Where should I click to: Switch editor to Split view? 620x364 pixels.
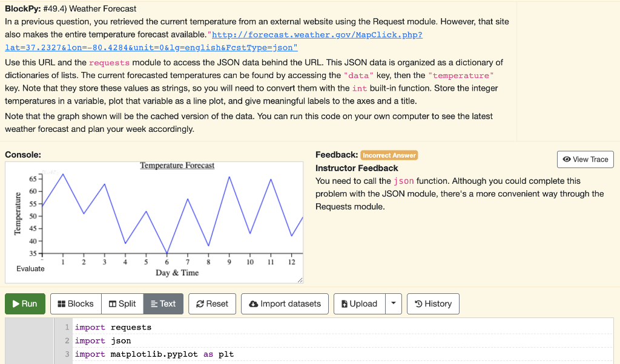[x=122, y=304]
